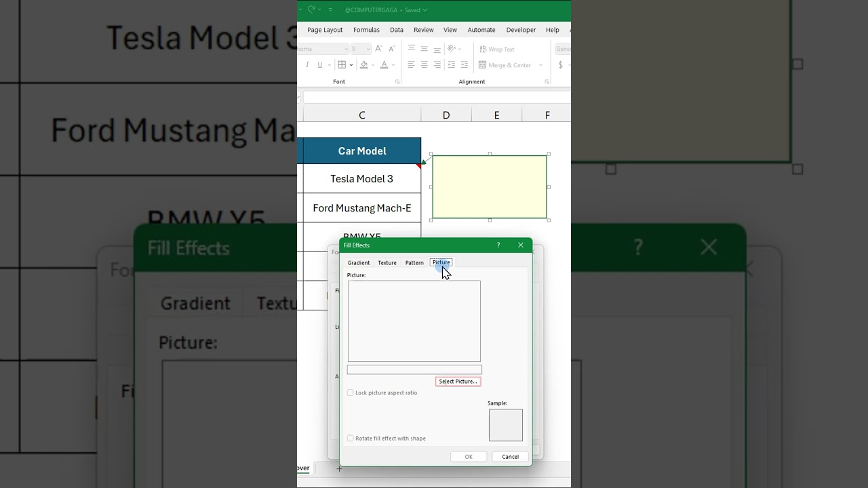Click Bottom Align icon
The width and height of the screenshot is (868, 488).
point(437,49)
